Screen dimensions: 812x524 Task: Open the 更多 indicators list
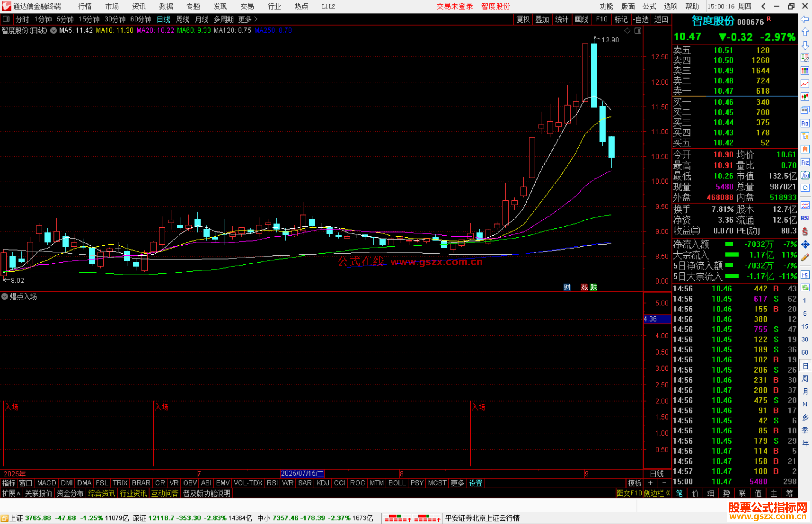click(458, 483)
